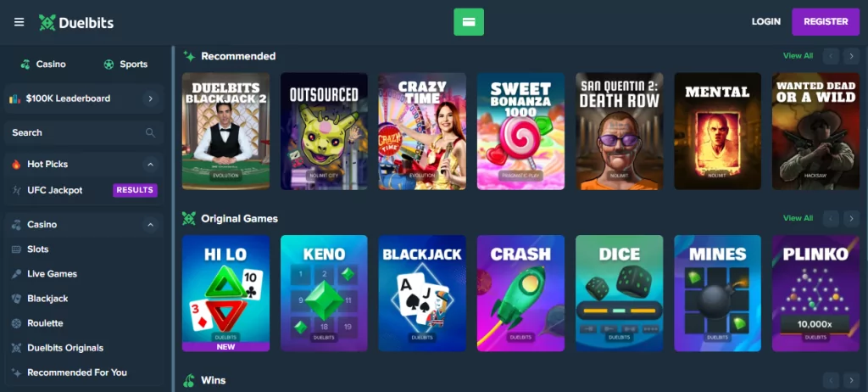Image resolution: width=868 pixels, height=392 pixels.
Task: Click into the Search field
Action: (x=83, y=132)
